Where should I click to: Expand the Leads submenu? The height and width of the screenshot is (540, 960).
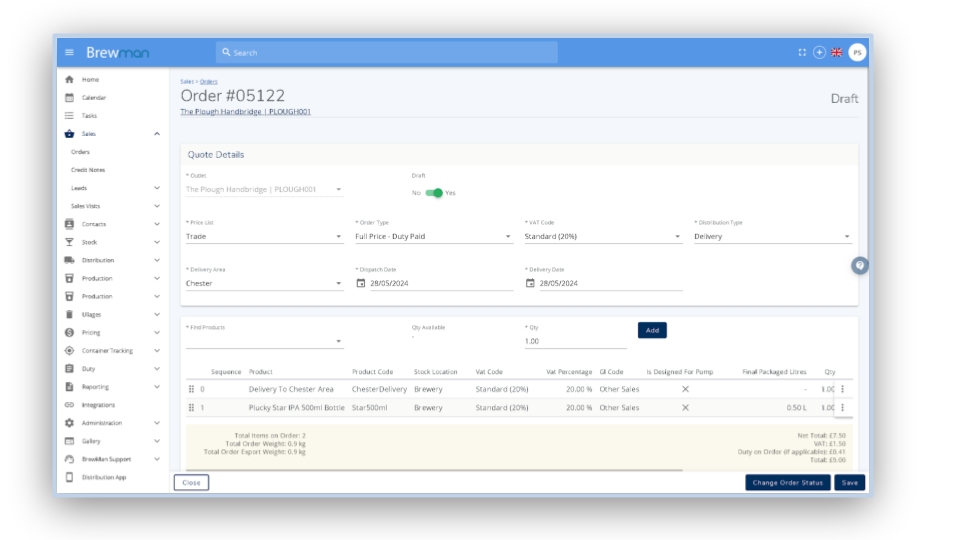(x=157, y=188)
